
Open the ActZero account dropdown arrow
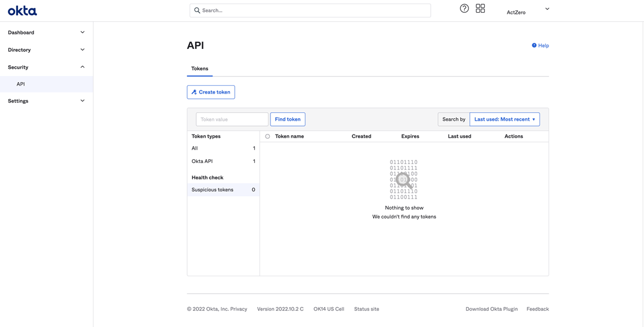(x=547, y=8)
